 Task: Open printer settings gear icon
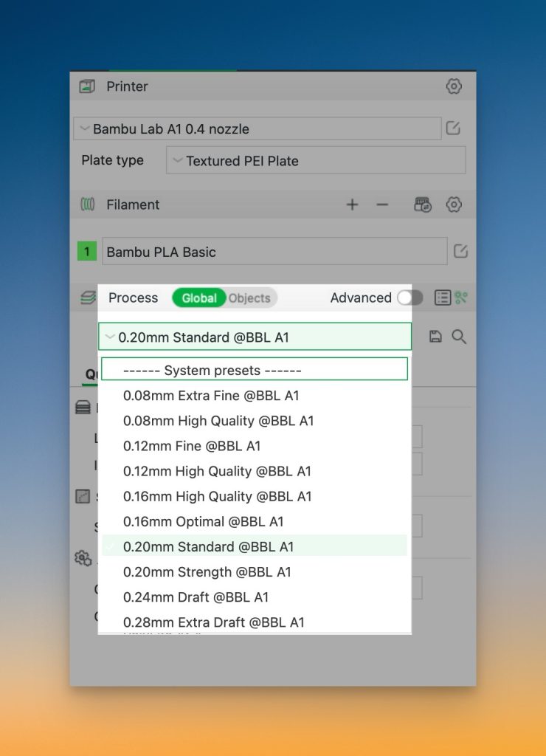pyautogui.click(x=454, y=86)
